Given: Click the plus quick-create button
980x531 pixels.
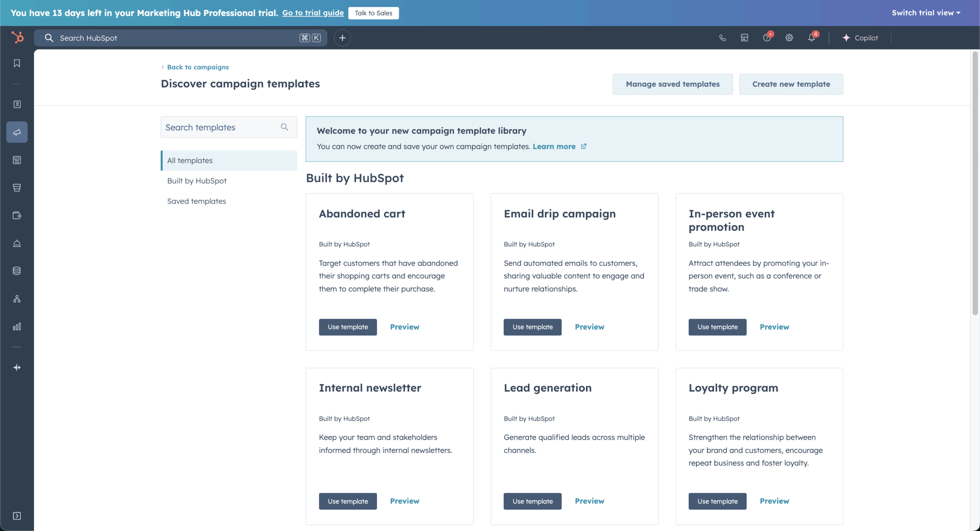Looking at the screenshot, I should [342, 38].
